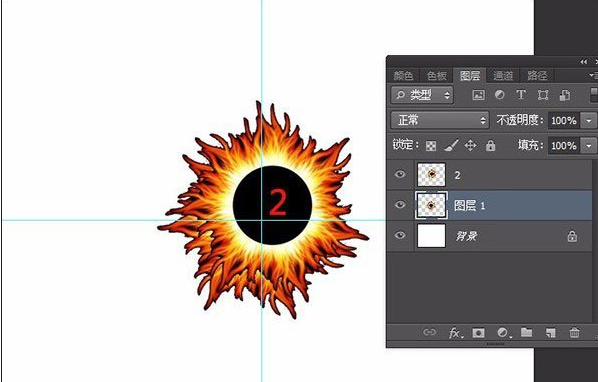
Task: Click the 填充 label
Action: click(x=530, y=145)
